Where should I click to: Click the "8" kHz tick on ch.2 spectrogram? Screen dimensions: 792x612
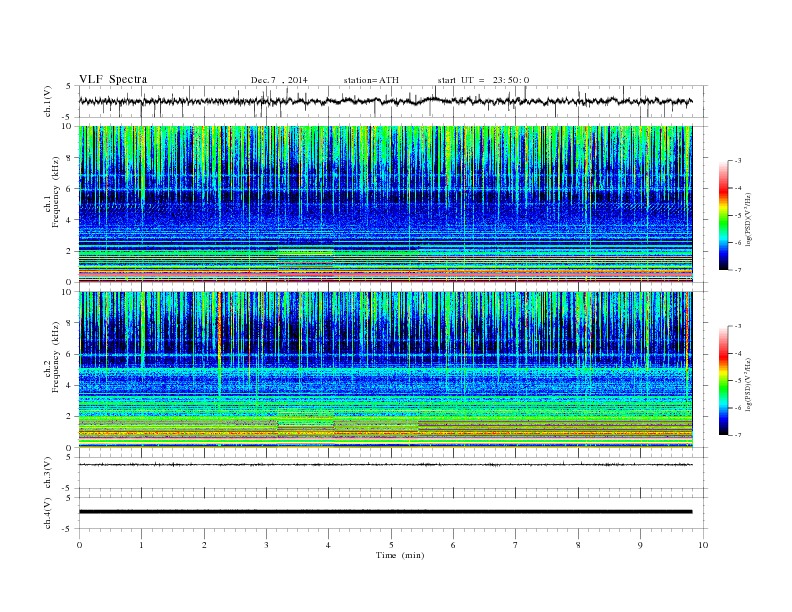(70, 323)
